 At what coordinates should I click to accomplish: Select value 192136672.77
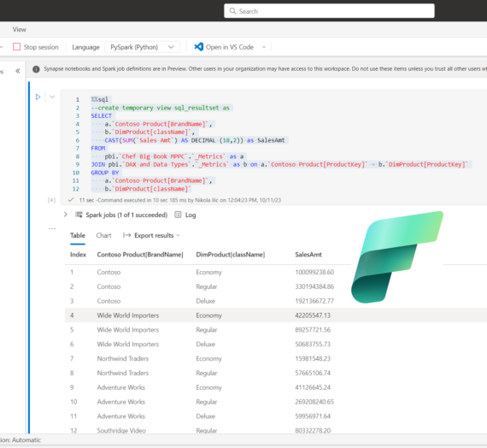pos(314,301)
